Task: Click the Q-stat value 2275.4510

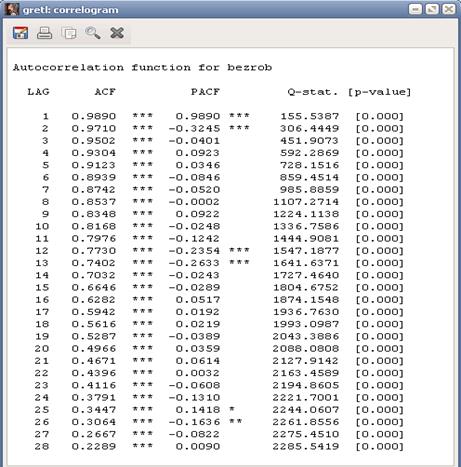Action: 306,434
